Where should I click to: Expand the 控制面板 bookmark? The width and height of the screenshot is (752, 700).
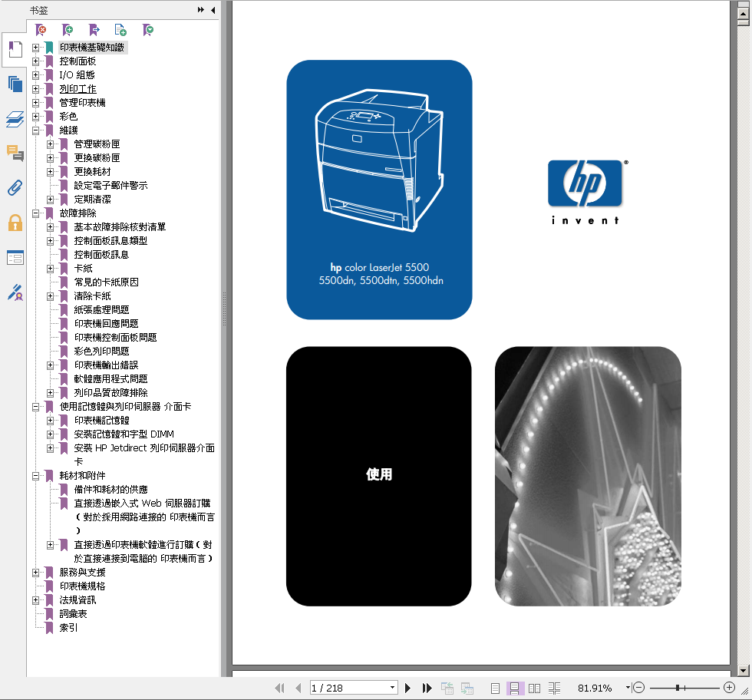point(35,61)
